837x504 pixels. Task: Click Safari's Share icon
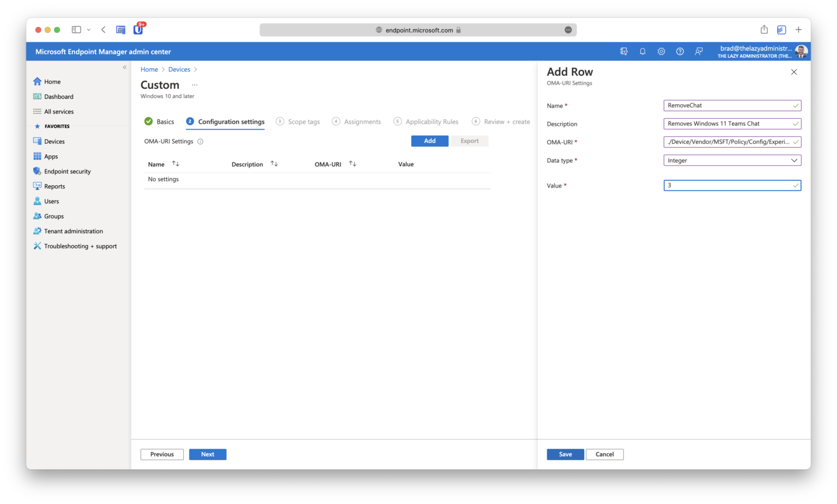click(764, 29)
